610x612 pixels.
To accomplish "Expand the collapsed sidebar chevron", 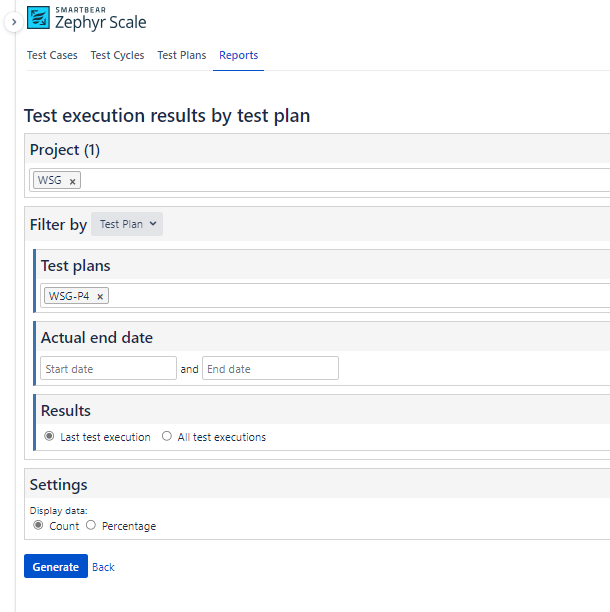I will (13, 20).
